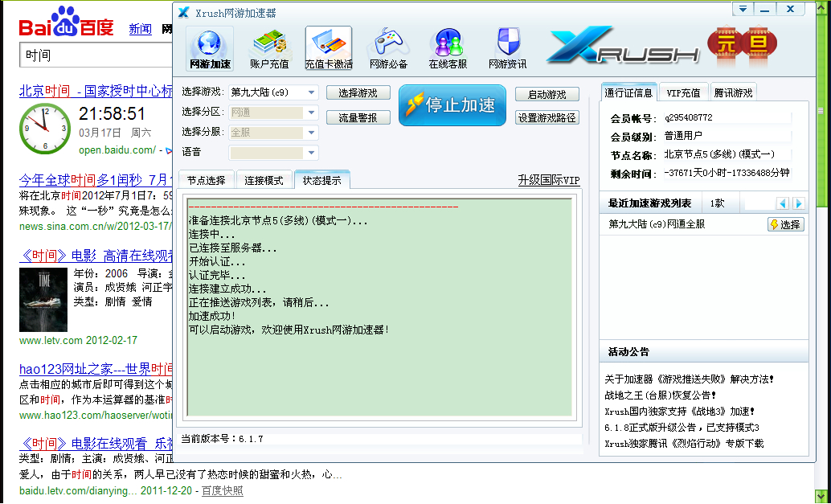Screen dimensions: 831x504
Task: Open the 升级国际VIP link
Action: 549,180
